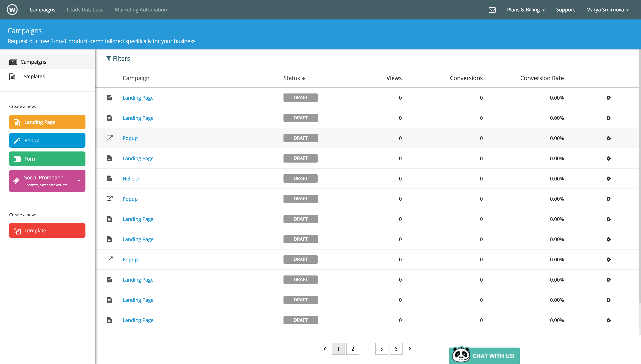Click the Wishpond logo icon
641x364 pixels.
(x=12, y=10)
